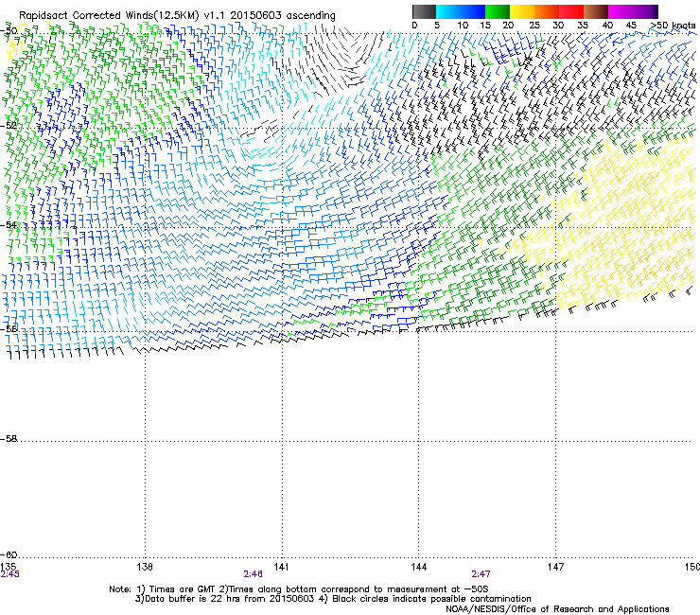The width and height of the screenshot is (700, 615).
Task: Click the '-52' latitude axis label
Action: click(9, 126)
